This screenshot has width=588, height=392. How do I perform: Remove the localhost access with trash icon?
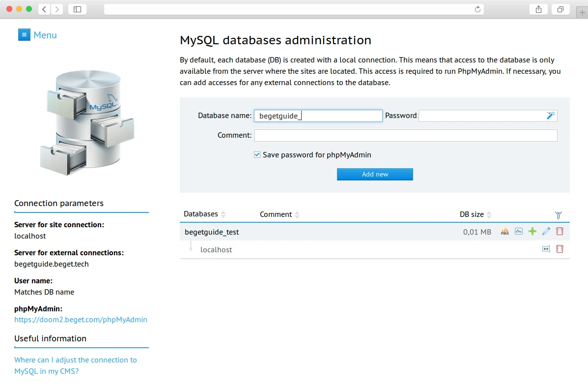click(560, 249)
